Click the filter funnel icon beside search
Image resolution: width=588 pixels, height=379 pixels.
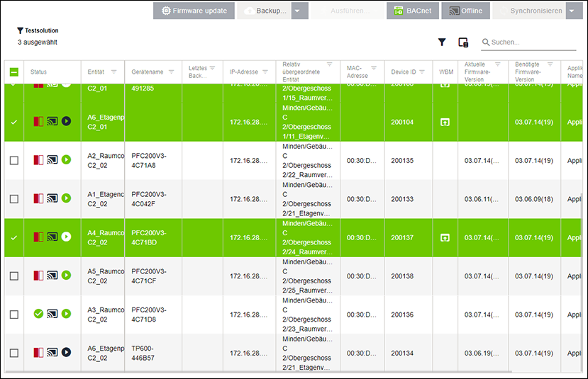(442, 43)
